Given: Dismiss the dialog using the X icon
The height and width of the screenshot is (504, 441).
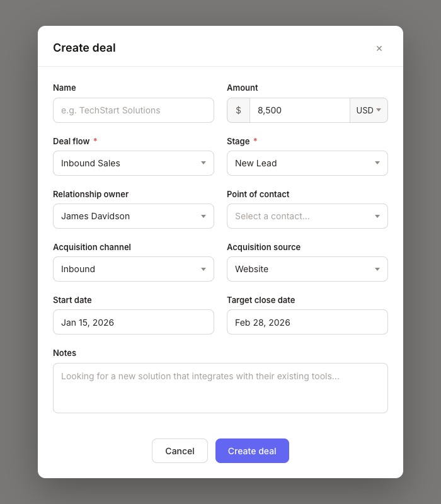Looking at the screenshot, I should (379, 48).
